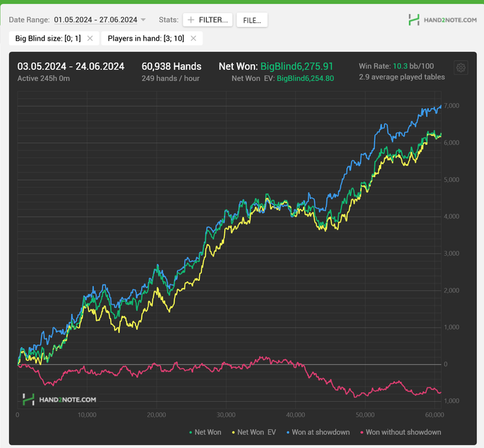484x448 pixels.
Task: Click the Win Rate 10.3 bb/100 text
Action: pyautogui.click(x=396, y=66)
